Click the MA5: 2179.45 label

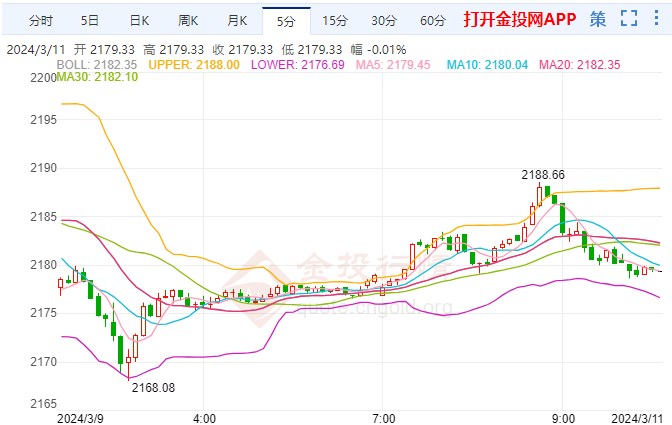(393, 65)
